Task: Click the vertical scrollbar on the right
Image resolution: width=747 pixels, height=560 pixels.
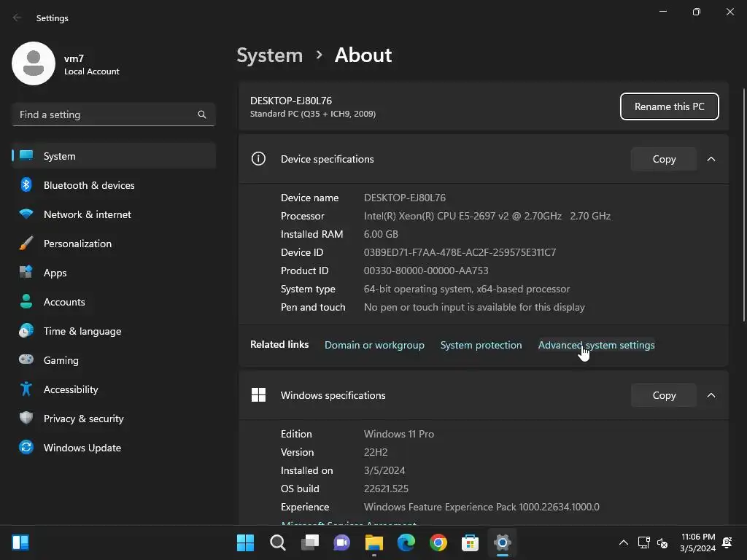Action: coord(743,205)
